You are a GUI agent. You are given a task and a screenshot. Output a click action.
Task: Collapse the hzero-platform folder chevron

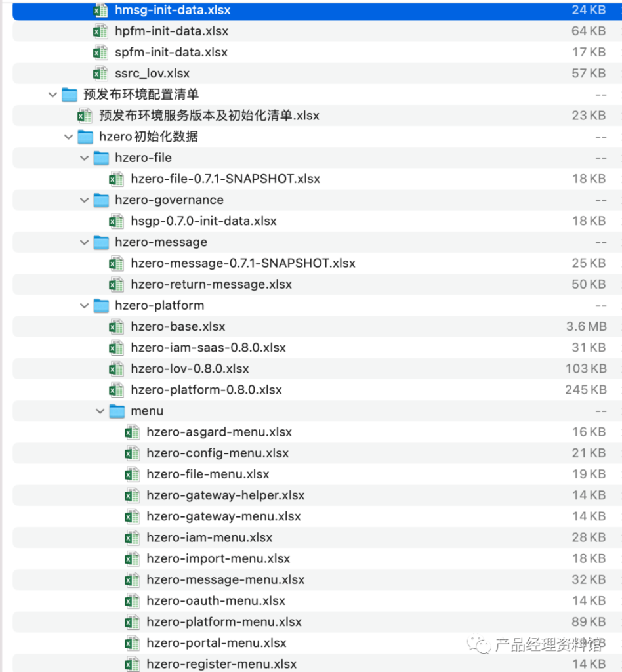[85, 306]
